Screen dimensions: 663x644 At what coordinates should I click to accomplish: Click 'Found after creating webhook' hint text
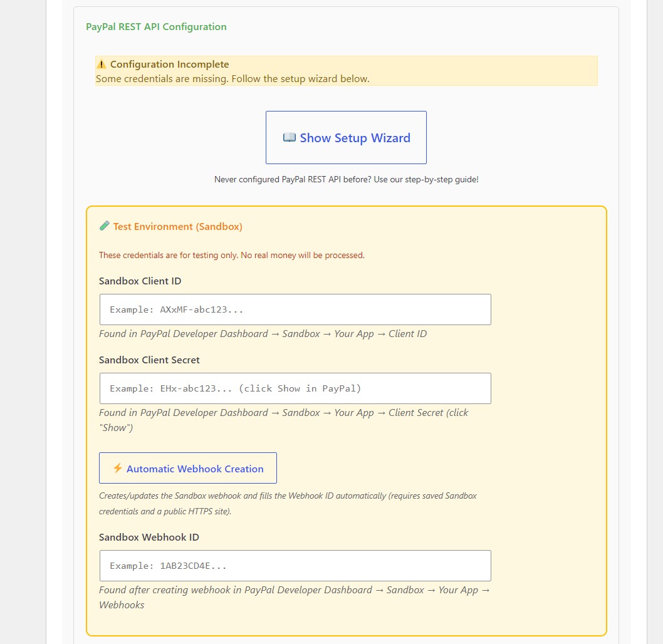[295, 597]
